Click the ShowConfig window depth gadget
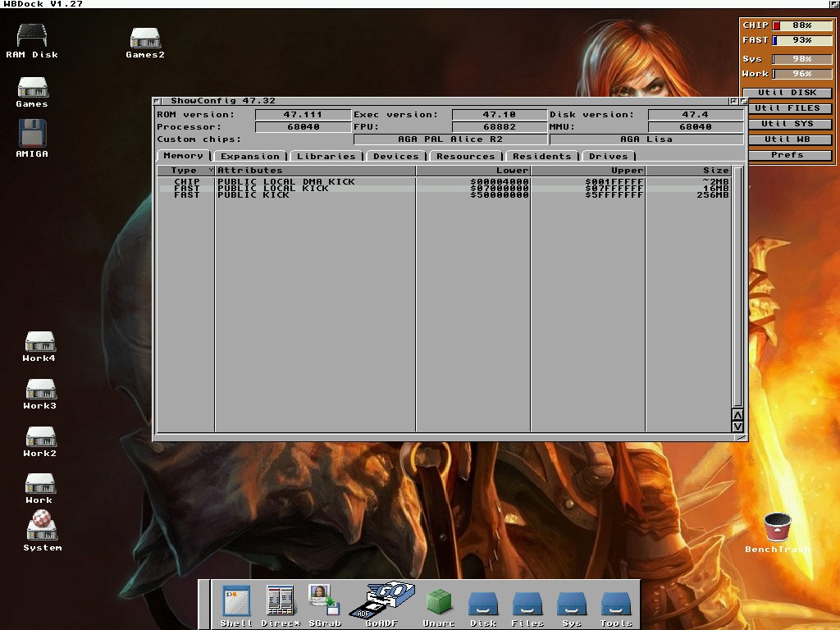Viewport: 840px width, 630px height. click(743, 101)
